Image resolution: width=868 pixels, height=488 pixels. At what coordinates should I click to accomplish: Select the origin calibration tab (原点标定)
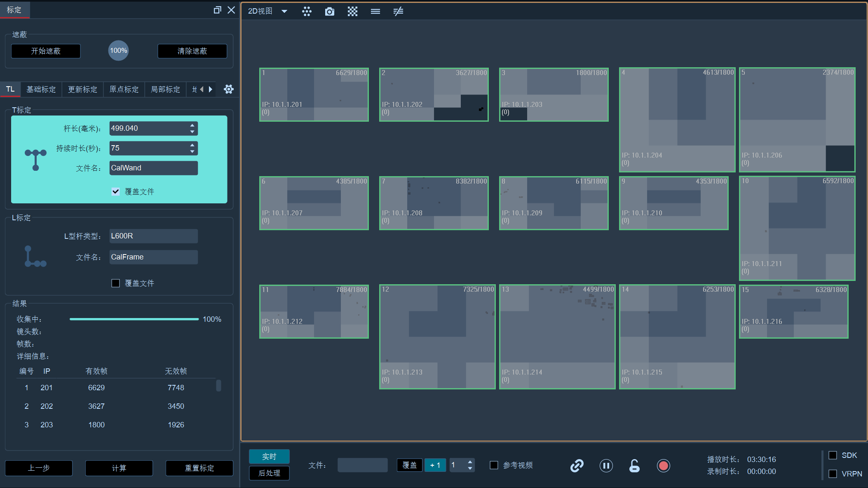point(124,89)
